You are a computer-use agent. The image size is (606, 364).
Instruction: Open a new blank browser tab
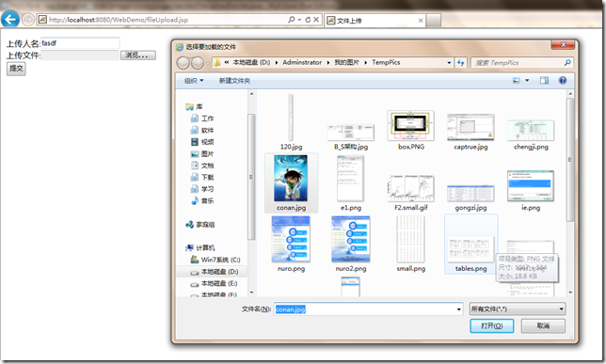tap(434, 21)
